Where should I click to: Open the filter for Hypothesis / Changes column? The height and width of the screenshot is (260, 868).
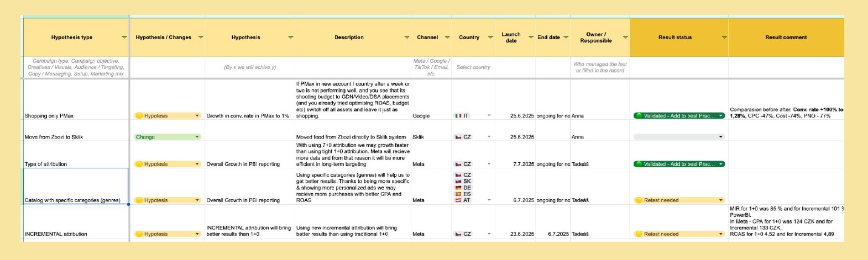click(x=200, y=38)
